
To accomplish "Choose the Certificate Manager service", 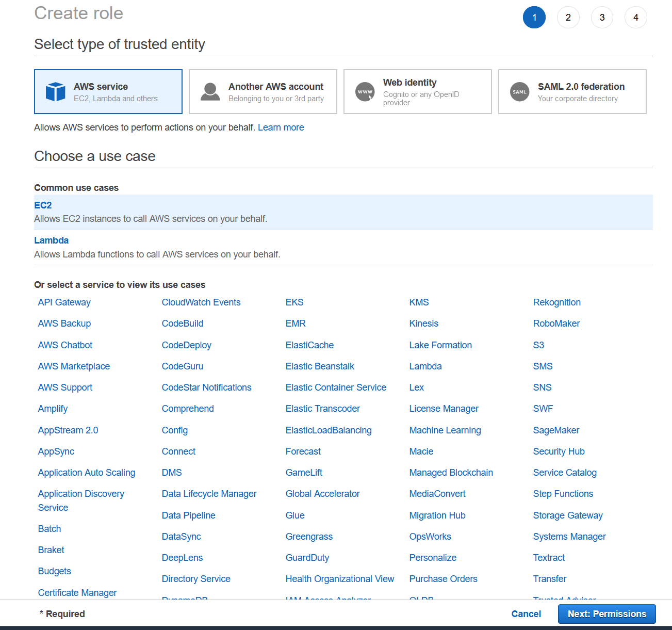I will (77, 593).
